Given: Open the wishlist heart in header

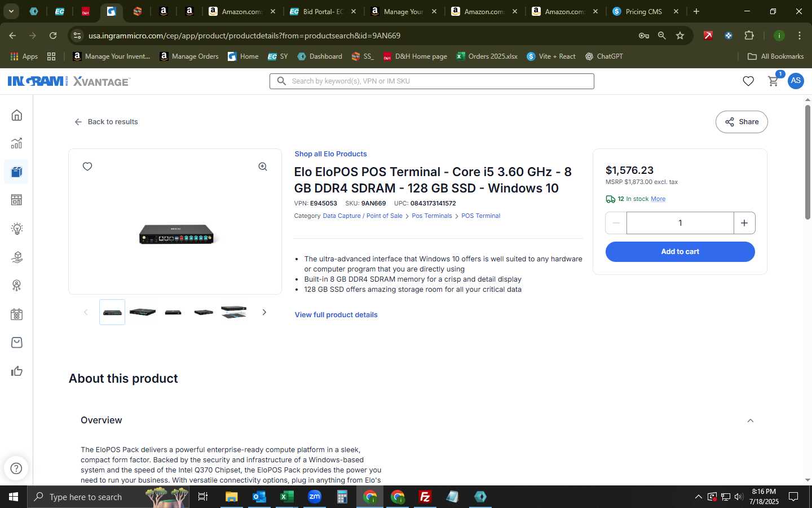Looking at the screenshot, I should point(748,81).
